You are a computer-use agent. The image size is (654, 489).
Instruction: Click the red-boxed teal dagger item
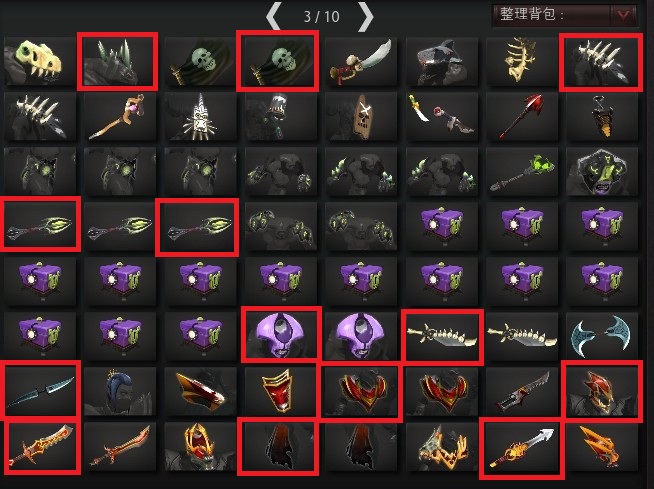click(40, 390)
